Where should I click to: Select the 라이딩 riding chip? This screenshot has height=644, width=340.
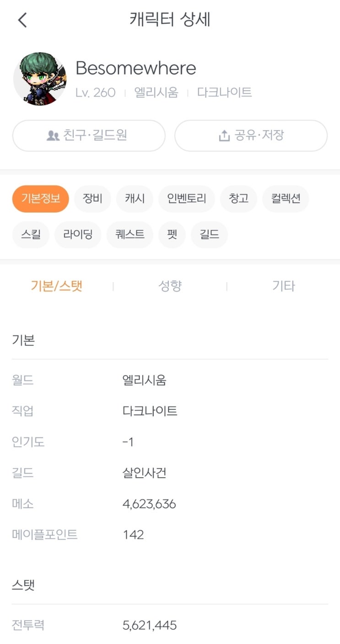78,235
